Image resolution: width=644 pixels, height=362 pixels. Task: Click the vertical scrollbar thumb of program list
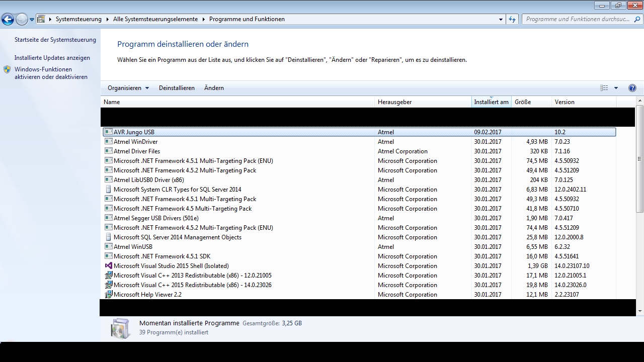[x=639, y=159]
